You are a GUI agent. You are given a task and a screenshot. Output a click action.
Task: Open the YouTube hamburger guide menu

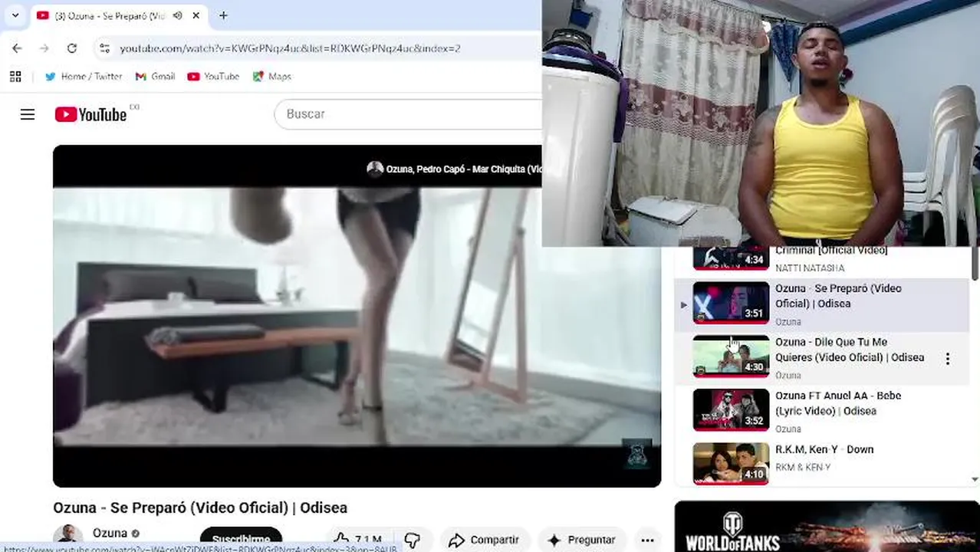[x=28, y=114]
